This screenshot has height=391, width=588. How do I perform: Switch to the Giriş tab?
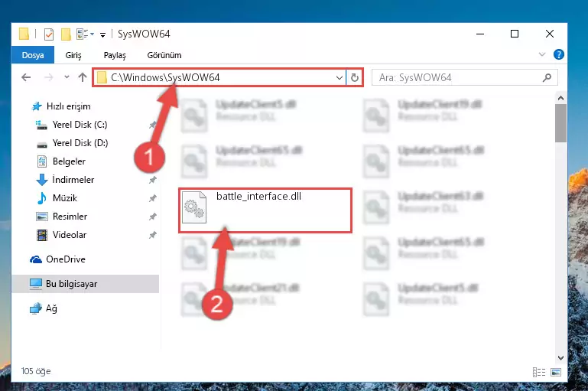point(73,55)
